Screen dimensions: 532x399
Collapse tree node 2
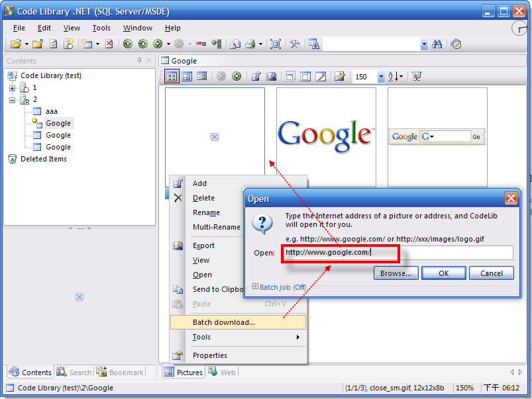[12, 100]
